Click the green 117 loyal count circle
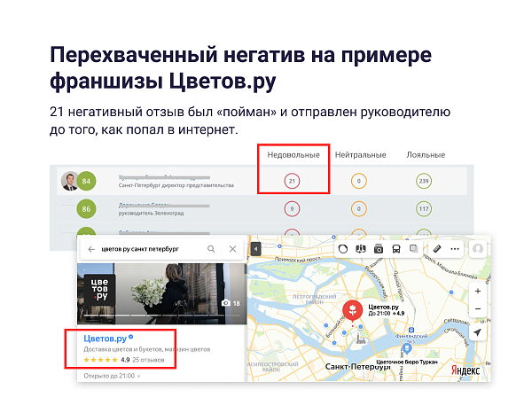532x413 pixels. pos(424,209)
